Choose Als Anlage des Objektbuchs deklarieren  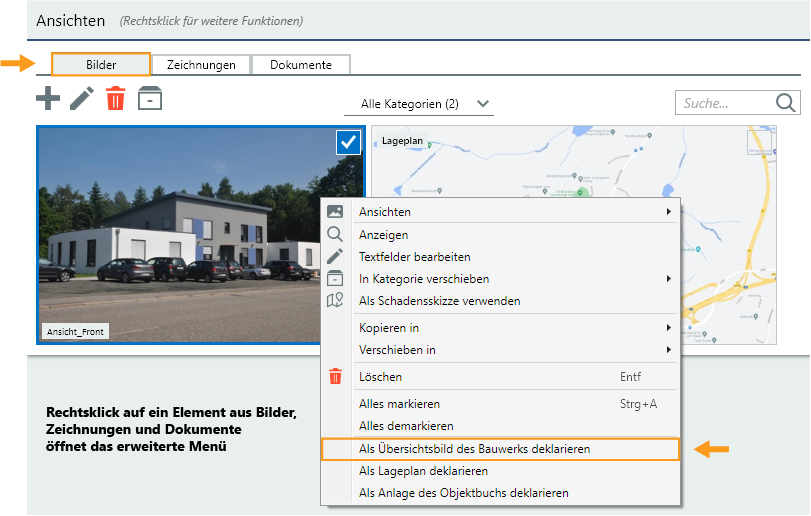point(501,493)
